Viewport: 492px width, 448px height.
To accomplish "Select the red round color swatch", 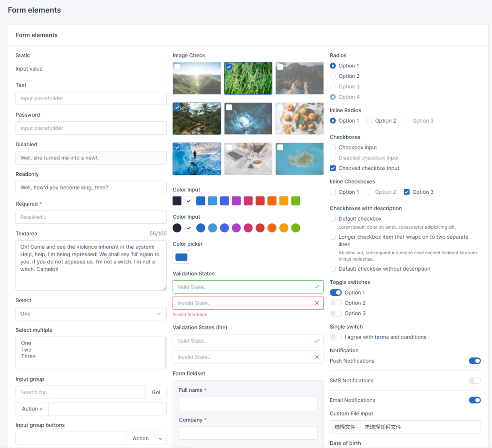I will tap(260, 228).
